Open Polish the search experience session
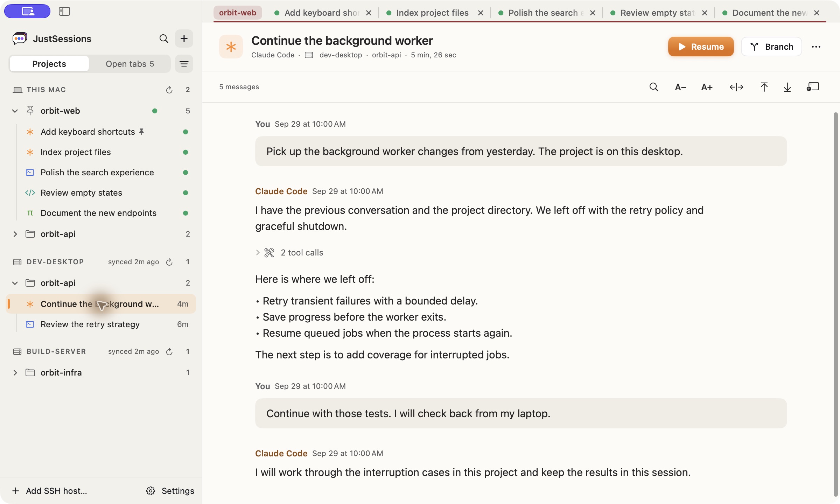 click(x=101, y=173)
